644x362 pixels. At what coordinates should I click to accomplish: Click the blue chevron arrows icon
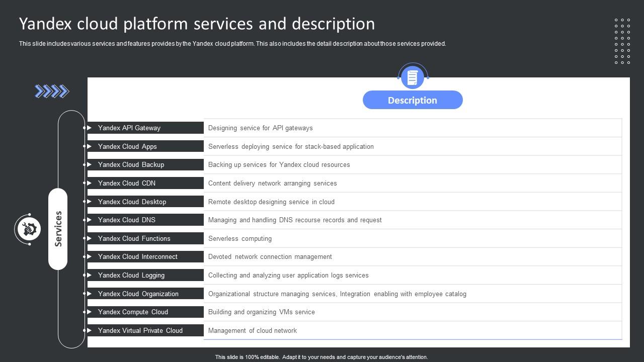tap(52, 91)
